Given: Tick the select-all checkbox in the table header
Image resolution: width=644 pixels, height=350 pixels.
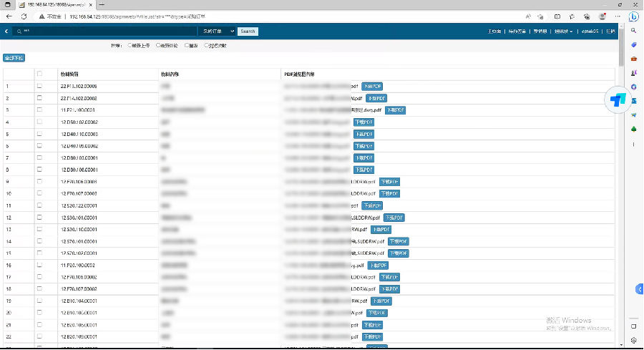Looking at the screenshot, I should [x=39, y=74].
